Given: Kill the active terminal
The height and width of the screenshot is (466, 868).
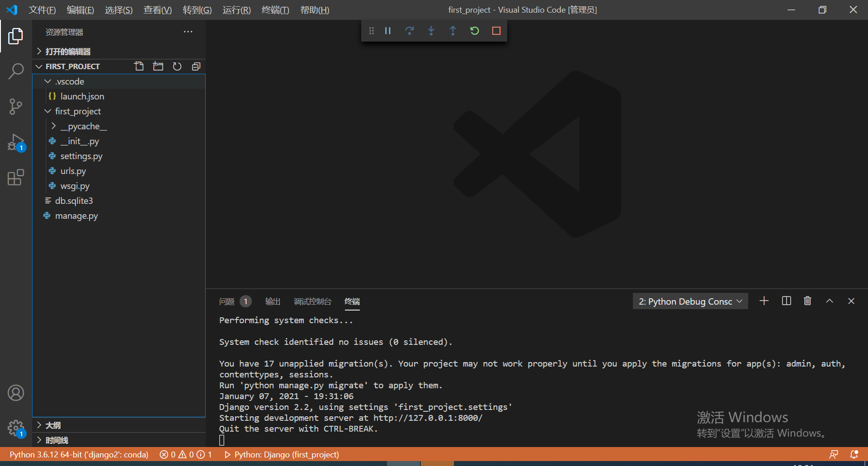Looking at the screenshot, I should [807, 301].
